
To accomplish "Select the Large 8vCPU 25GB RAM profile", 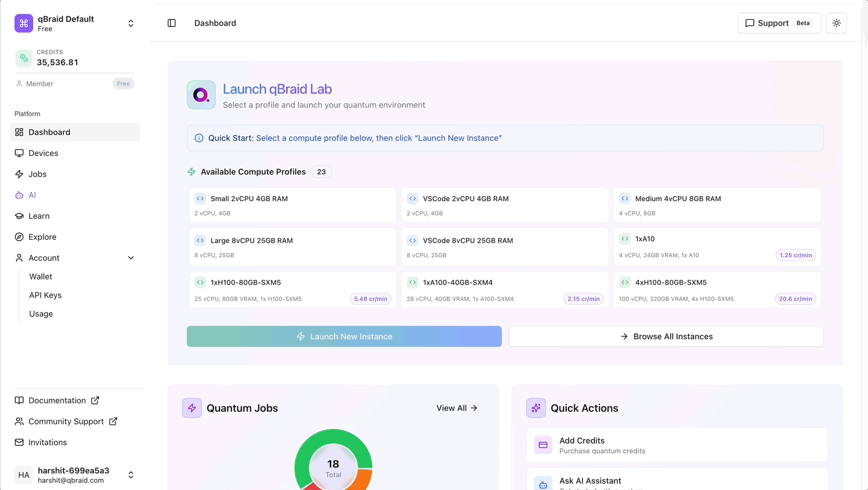I will 293,247.
